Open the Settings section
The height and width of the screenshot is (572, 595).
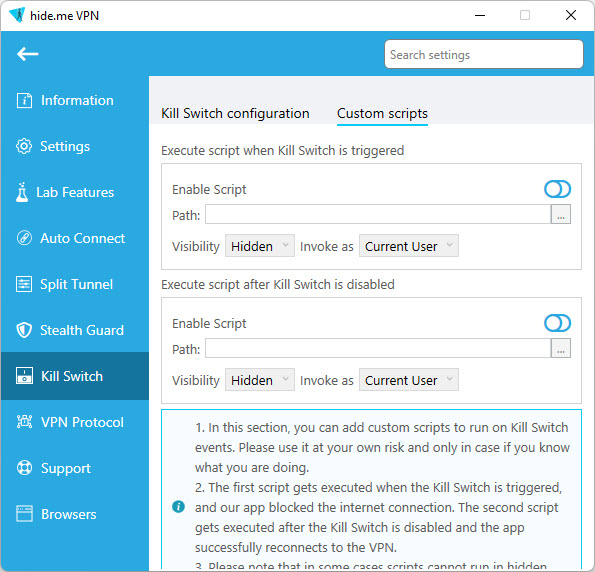(x=75, y=146)
